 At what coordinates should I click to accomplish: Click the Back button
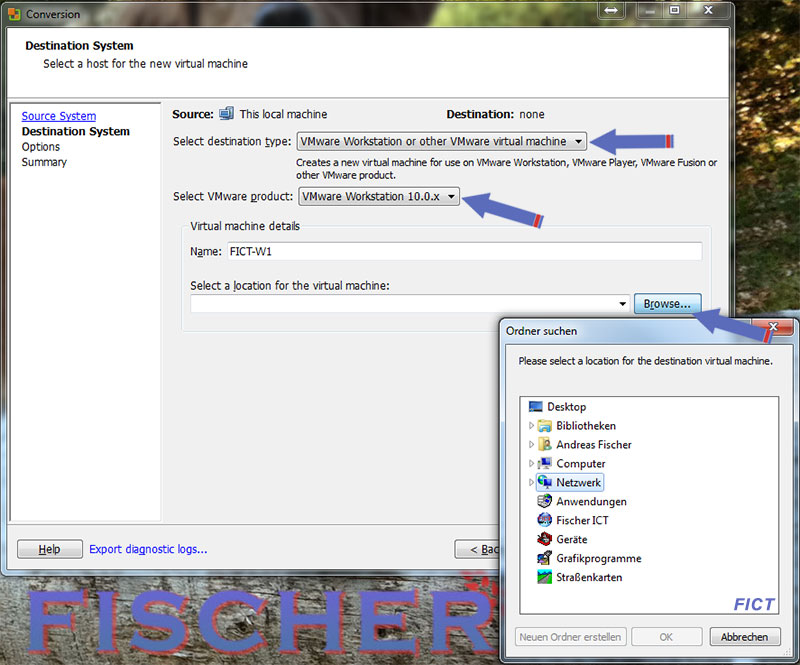(x=477, y=549)
